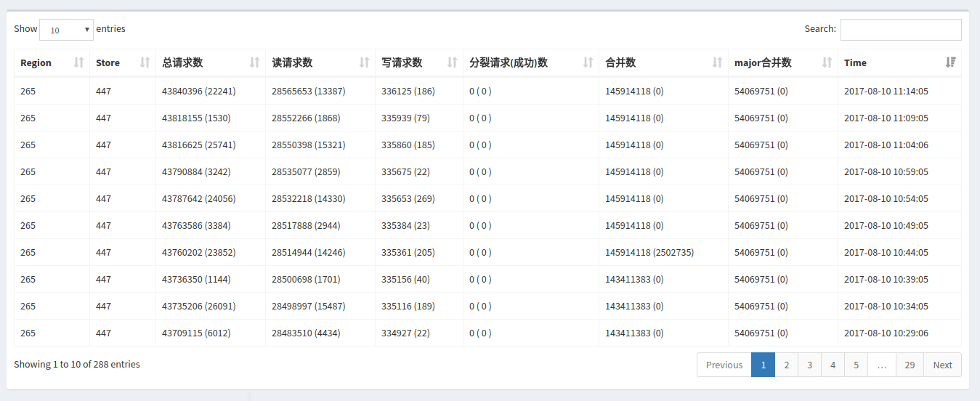
Task: Click the major合并数 header label
Action: coord(763,62)
